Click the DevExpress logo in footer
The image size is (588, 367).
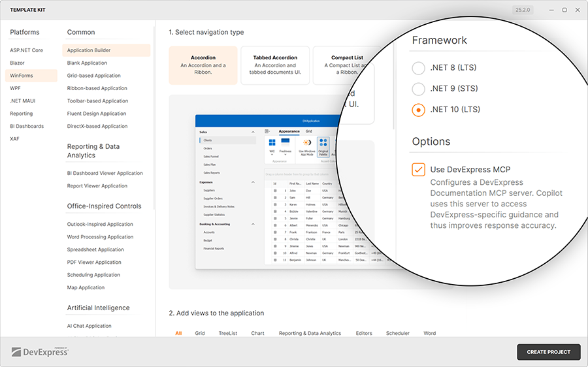coord(40,351)
